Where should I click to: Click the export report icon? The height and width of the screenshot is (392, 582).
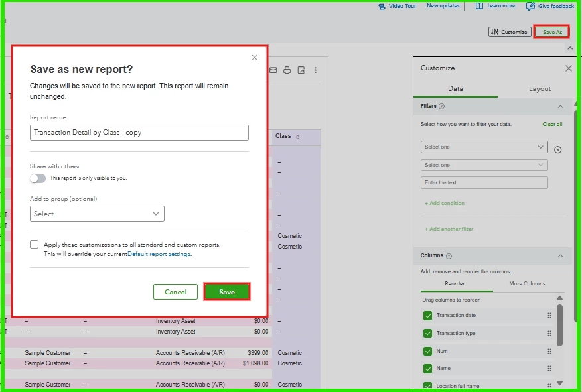(301, 70)
